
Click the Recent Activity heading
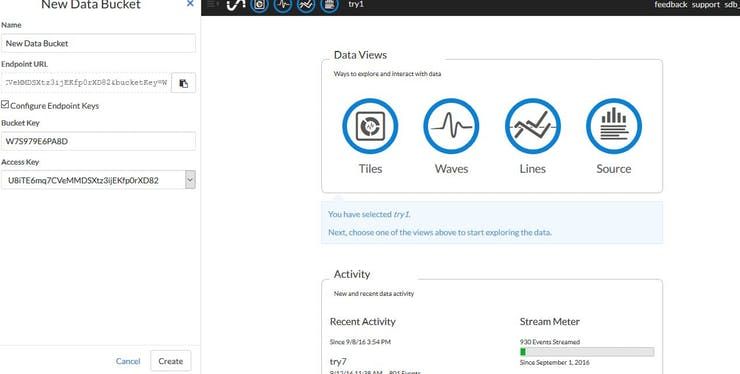point(362,322)
